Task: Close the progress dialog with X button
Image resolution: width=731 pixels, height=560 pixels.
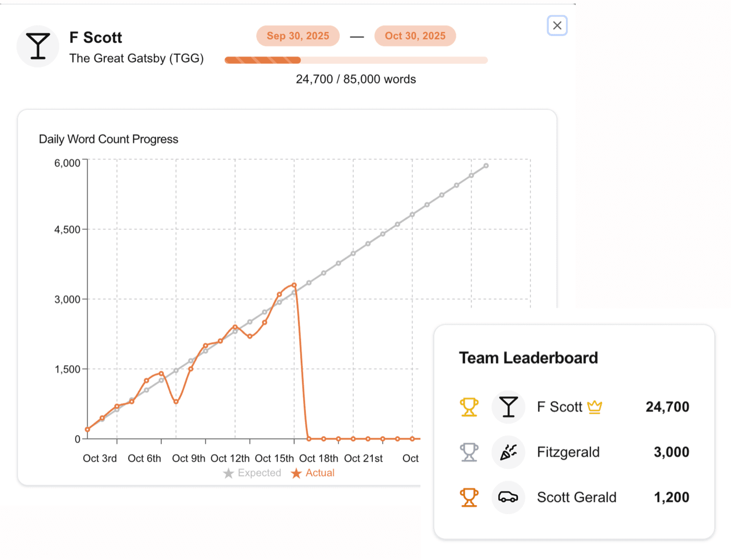Action: point(557,26)
